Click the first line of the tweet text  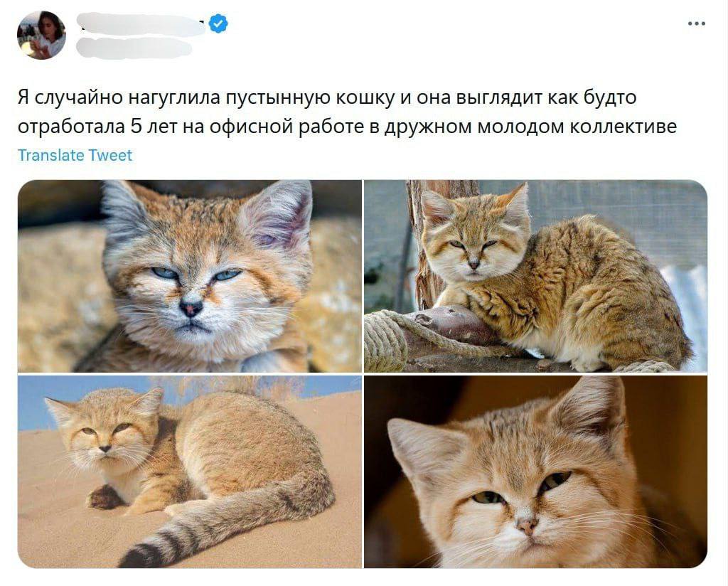pyautogui.click(x=327, y=98)
